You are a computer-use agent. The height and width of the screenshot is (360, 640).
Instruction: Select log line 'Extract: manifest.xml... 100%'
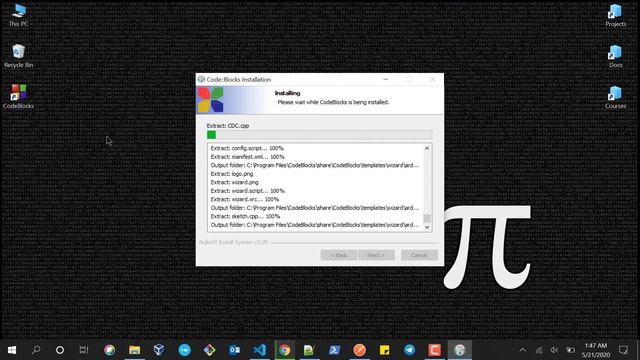click(247, 157)
